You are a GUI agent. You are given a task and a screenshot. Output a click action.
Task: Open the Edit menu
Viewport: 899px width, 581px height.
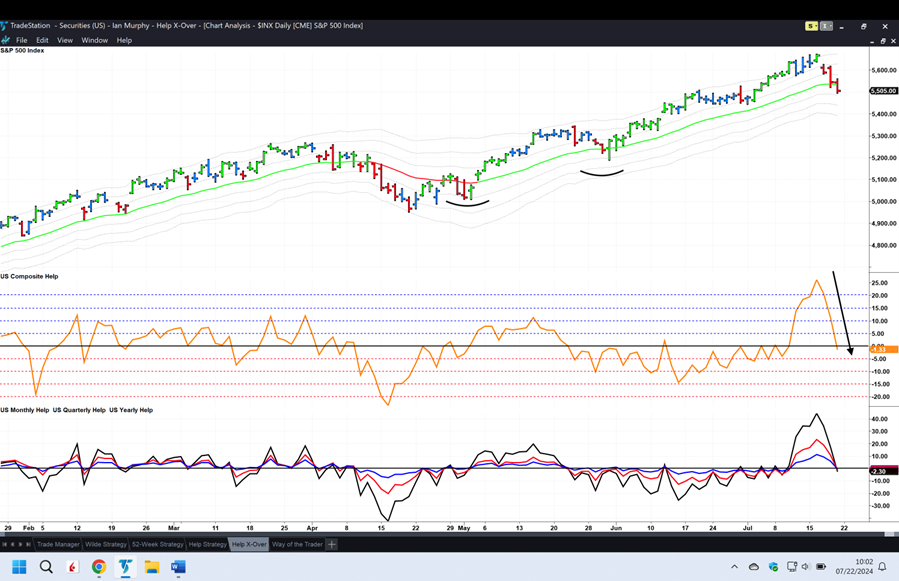pos(42,40)
